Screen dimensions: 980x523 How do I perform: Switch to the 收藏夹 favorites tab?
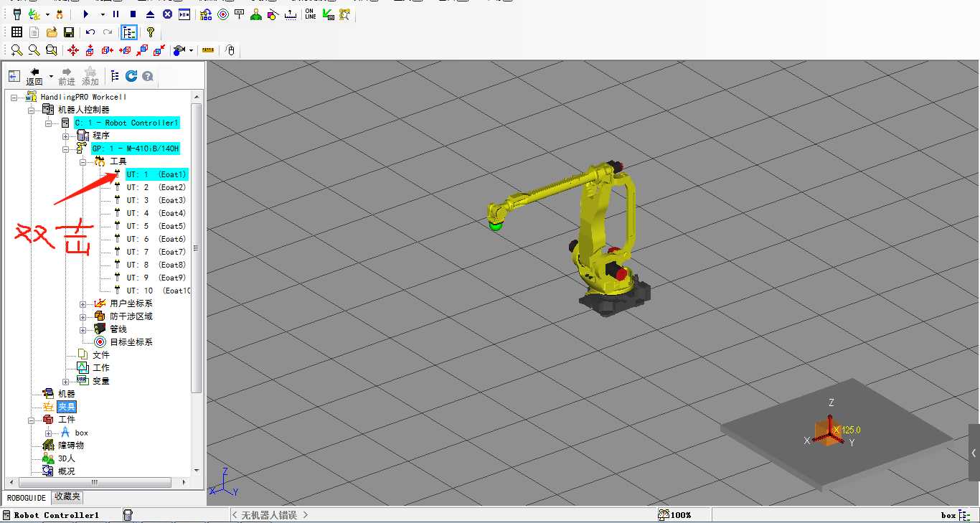click(x=67, y=497)
